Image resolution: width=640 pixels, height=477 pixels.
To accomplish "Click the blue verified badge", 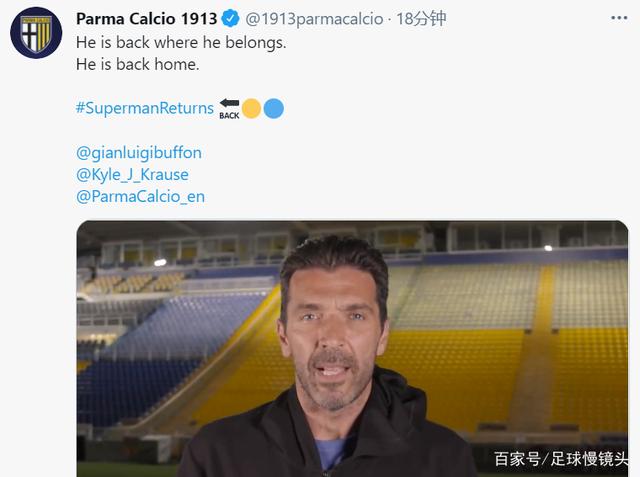I will click(x=231, y=19).
